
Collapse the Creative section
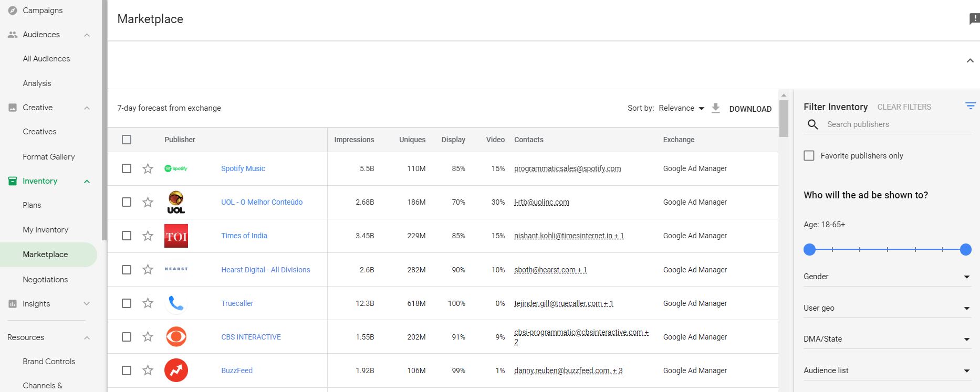point(87,108)
